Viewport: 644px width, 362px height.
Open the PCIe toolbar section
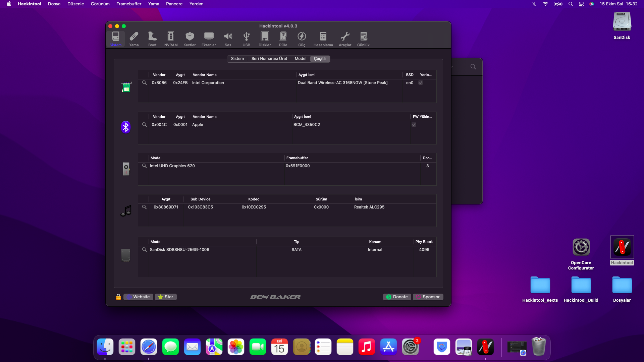click(x=283, y=39)
